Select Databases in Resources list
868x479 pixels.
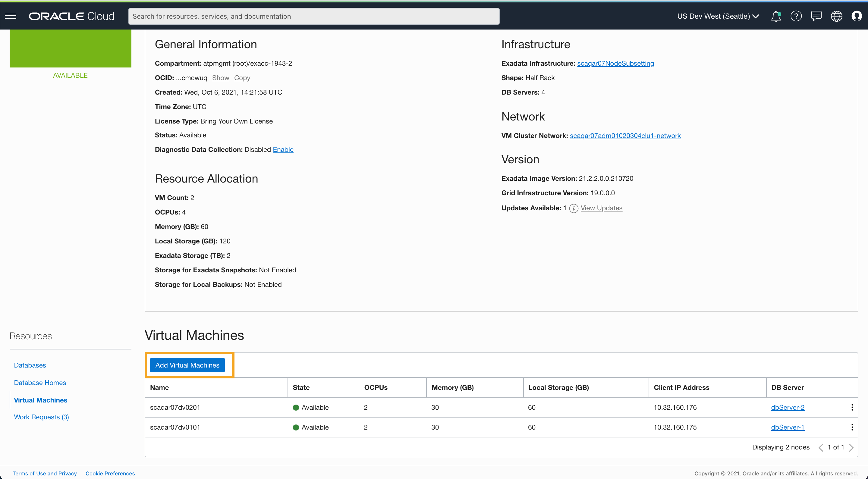click(x=30, y=365)
